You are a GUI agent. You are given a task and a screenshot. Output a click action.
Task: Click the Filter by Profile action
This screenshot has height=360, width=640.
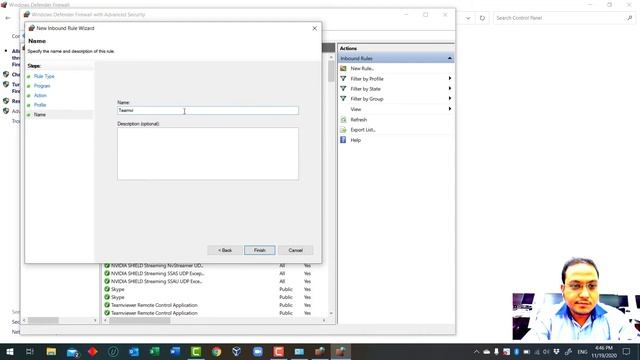(x=367, y=78)
